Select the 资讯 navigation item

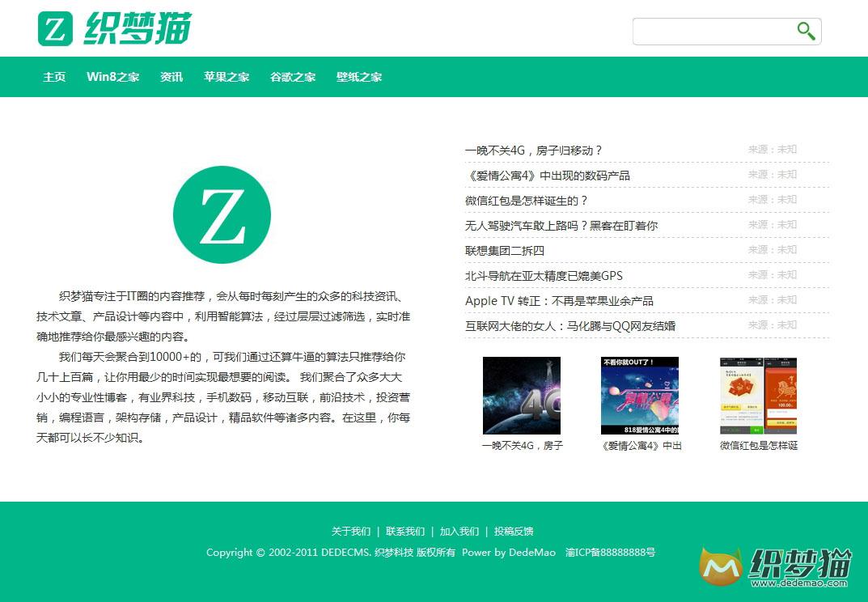click(x=171, y=77)
